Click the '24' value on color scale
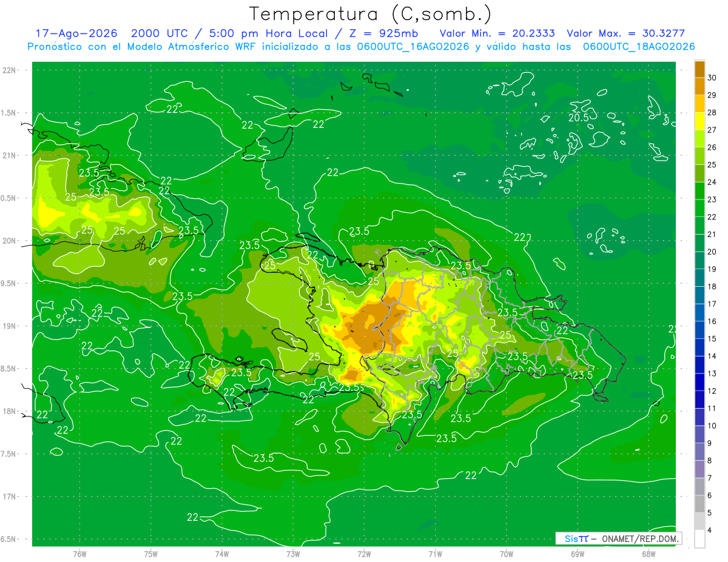728x562 pixels. [x=712, y=182]
